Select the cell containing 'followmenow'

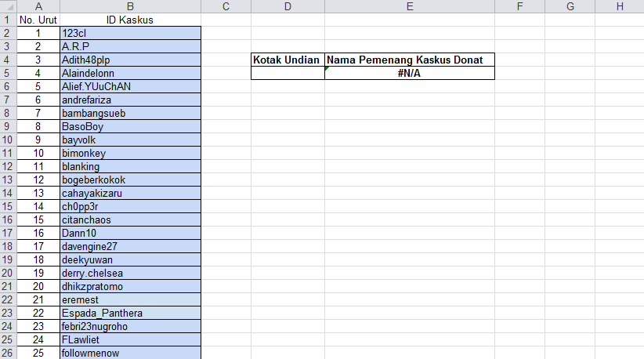point(130,353)
